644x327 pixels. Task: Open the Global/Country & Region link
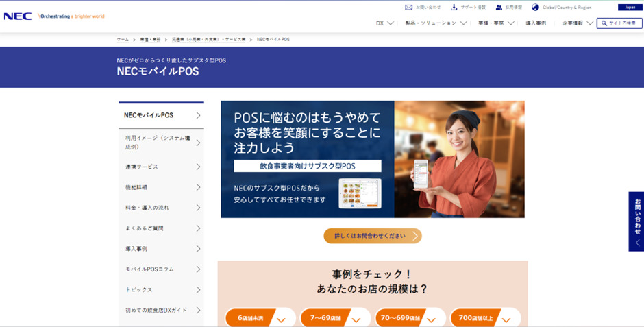(x=567, y=8)
